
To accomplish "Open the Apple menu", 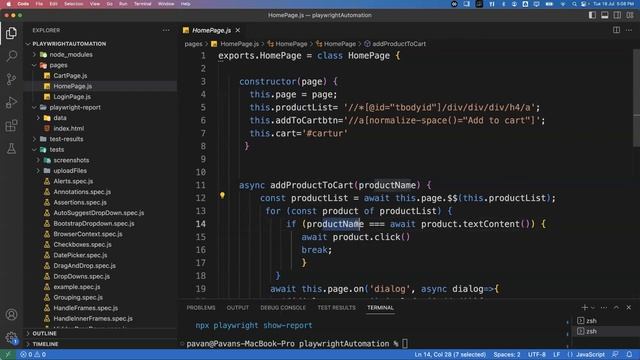I will 9,4.
